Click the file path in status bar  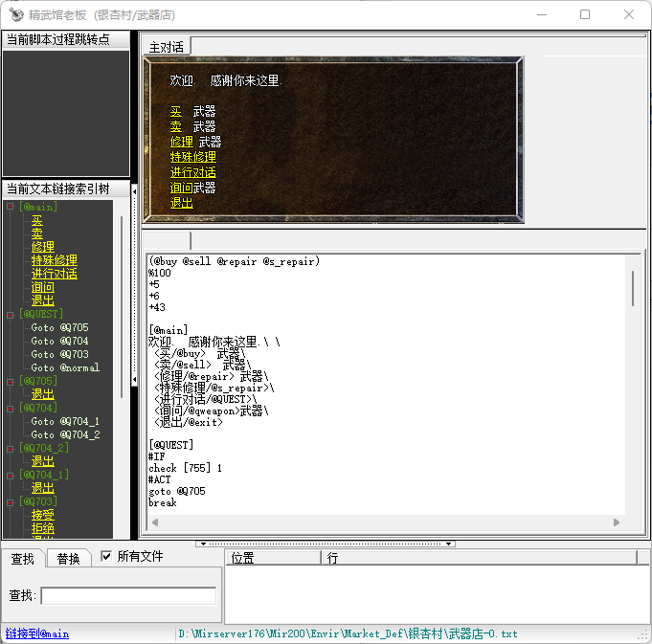point(348,633)
